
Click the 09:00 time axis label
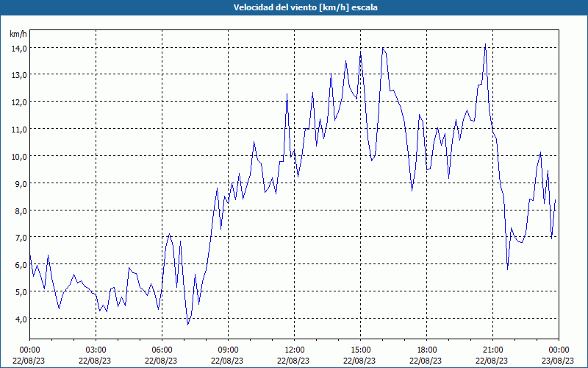click(228, 350)
